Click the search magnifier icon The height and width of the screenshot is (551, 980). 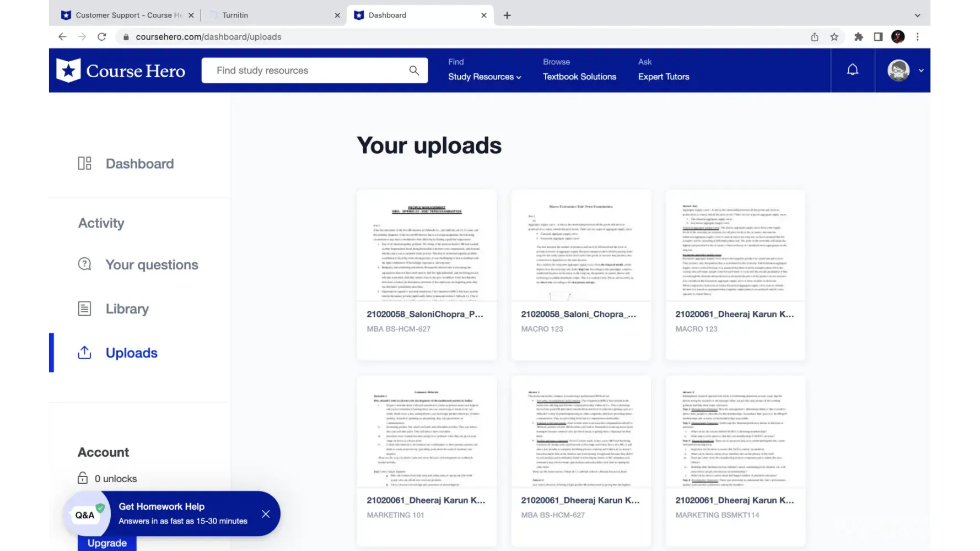click(x=414, y=71)
